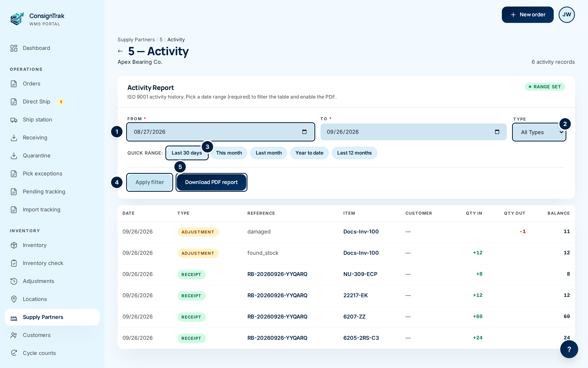588x368 pixels.
Task: Click item 22217-EK in the table
Action: pos(355,295)
